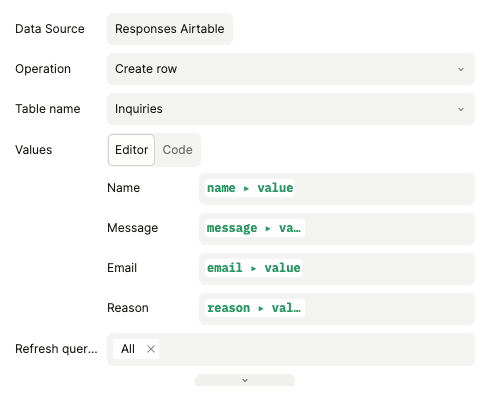Click the Values label
Screen dimensions: 493x414
coord(34,150)
